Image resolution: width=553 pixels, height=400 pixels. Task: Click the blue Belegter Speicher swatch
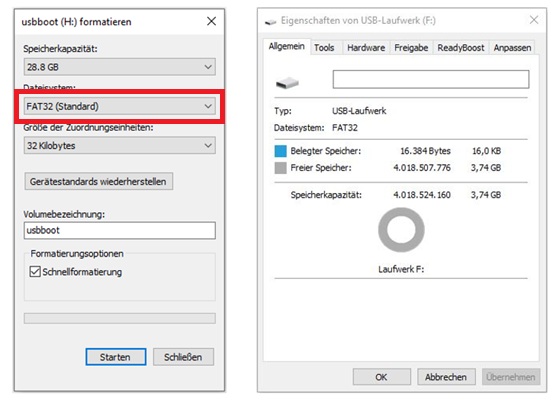pyautogui.click(x=280, y=151)
